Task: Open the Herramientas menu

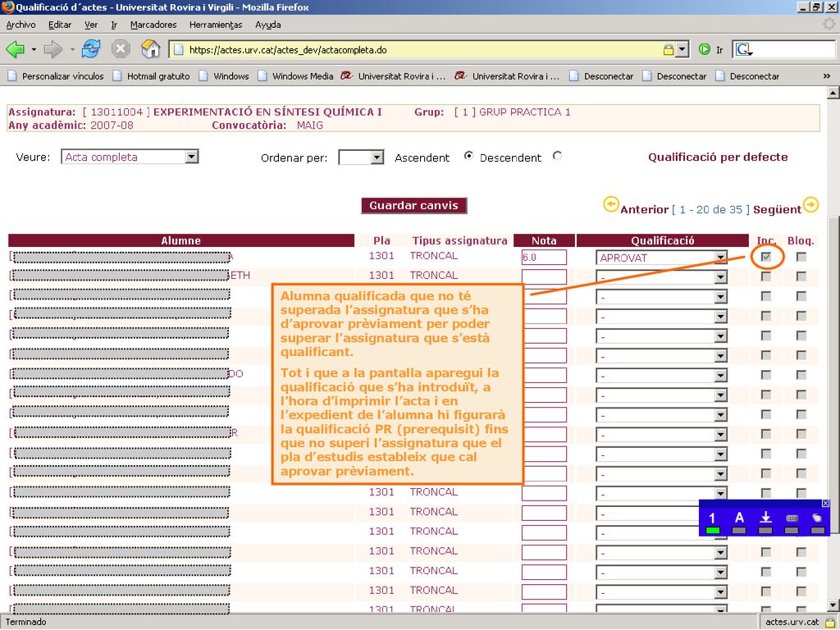Action: 216,25
